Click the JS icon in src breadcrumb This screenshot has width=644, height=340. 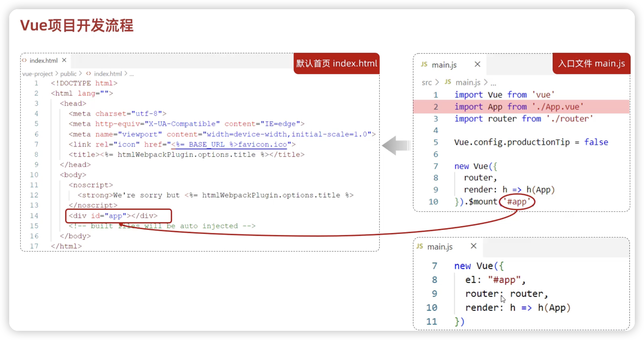pyautogui.click(x=448, y=82)
